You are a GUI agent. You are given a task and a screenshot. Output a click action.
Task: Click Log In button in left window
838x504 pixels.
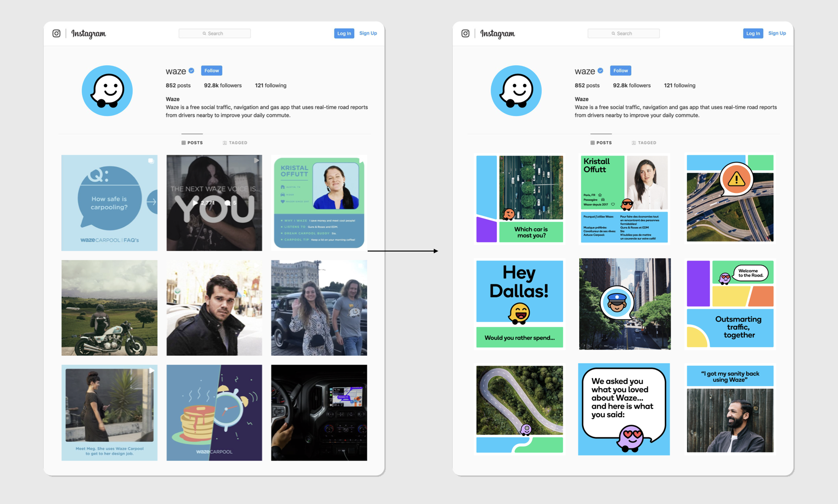(344, 33)
